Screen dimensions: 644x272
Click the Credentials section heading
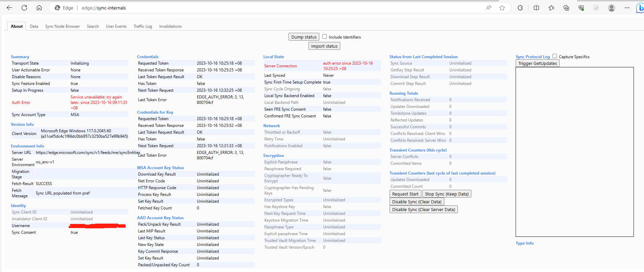coord(148,56)
